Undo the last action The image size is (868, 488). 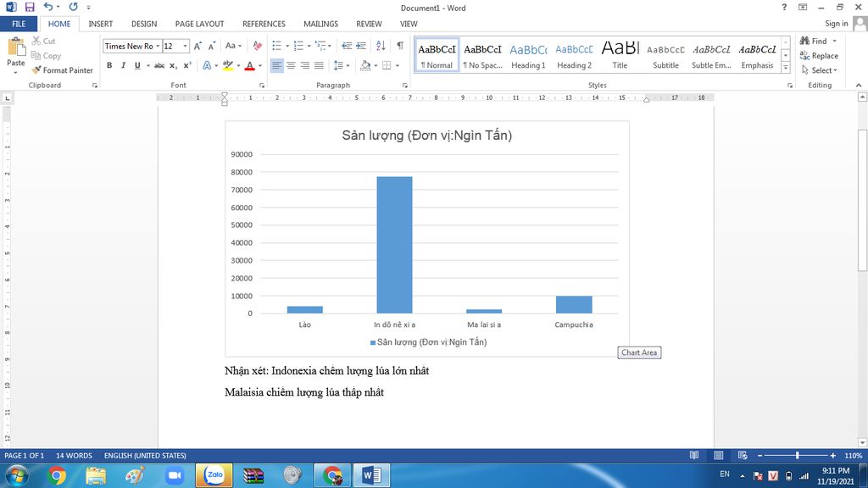tap(48, 7)
